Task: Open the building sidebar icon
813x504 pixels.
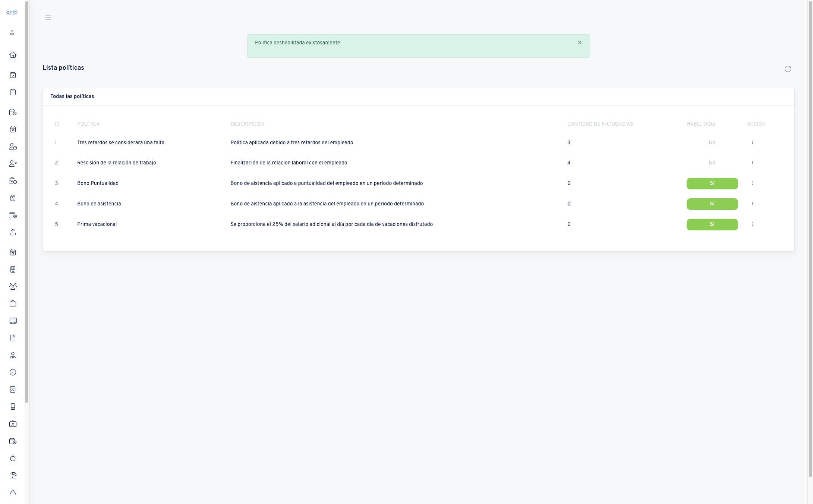Action: (x=13, y=270)
